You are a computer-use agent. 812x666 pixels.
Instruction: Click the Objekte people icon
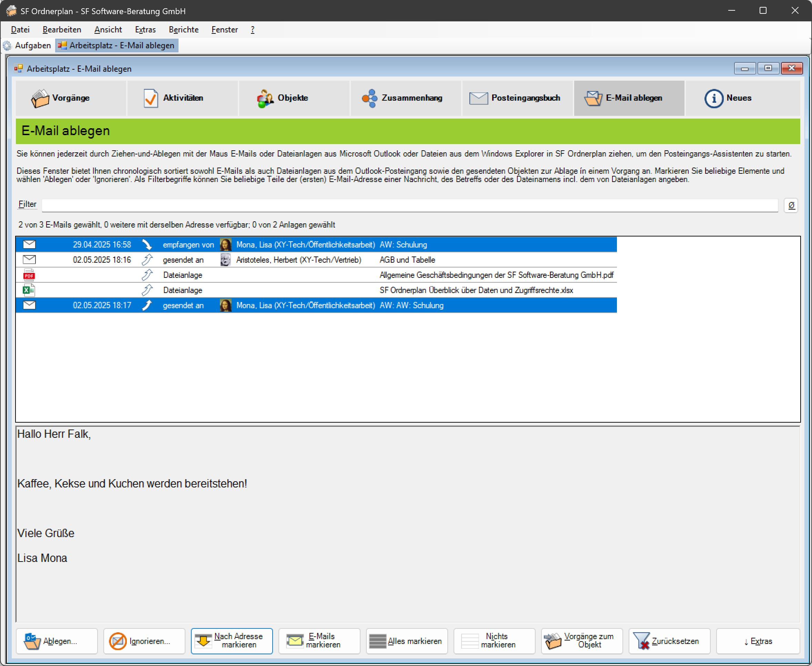tap(265, 99)
